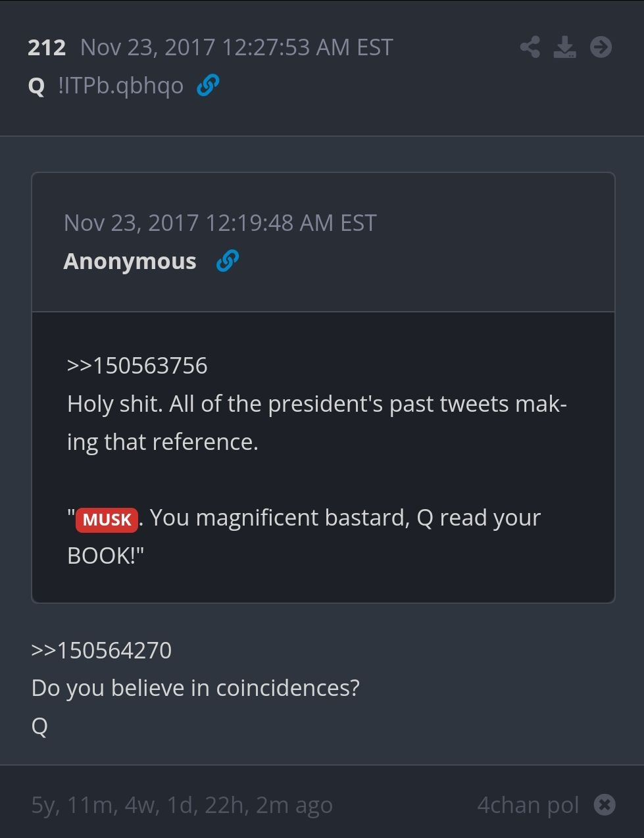
Task: Click the quoted post's 12:19:48 AM timestamp
Action: coord(220,223)
